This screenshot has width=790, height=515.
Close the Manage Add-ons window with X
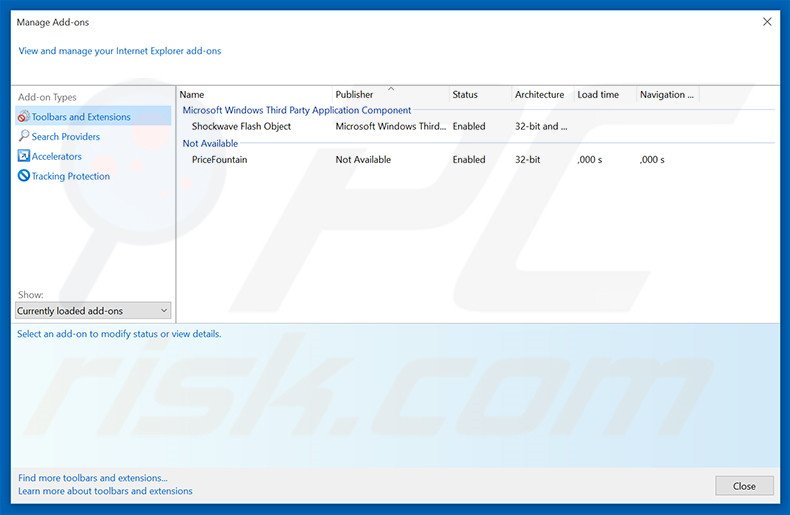pos(767,22)
